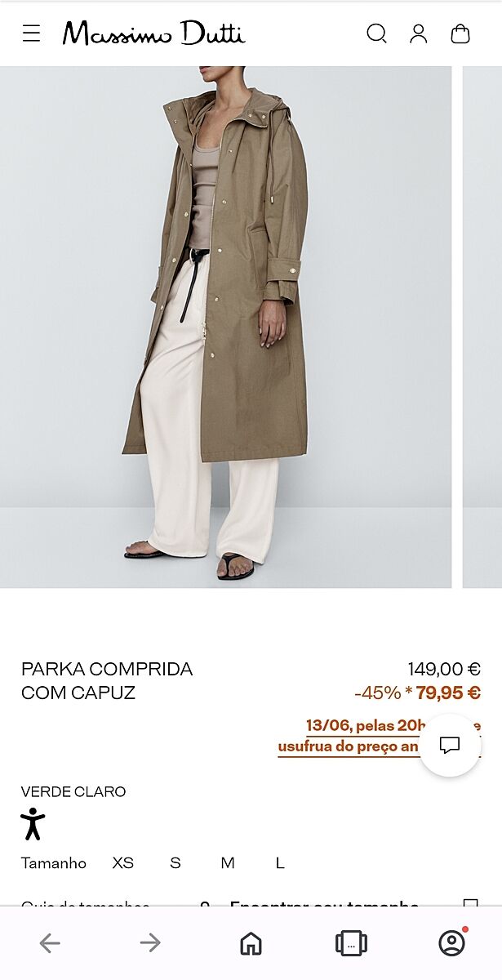Go back with the browser back arrow
Image resolution: width=502 pixels, height=980 pixels.
click(x=50, y=943)
